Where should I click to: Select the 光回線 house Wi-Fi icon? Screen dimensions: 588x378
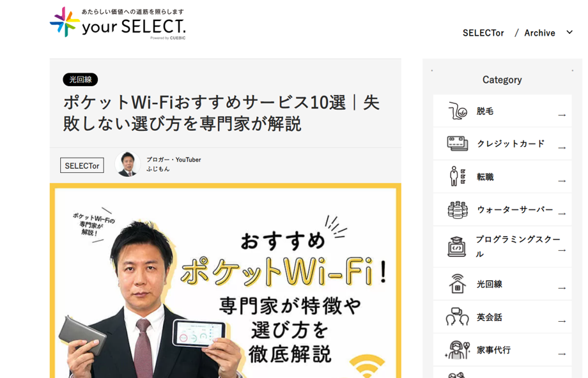tap(457, 283)
